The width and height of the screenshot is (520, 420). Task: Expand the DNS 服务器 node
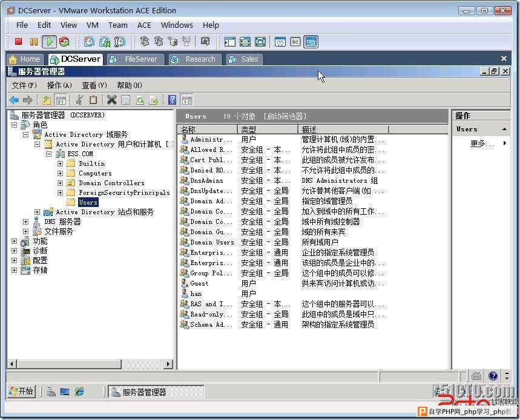pyautogui.click(x=26, y=221)
